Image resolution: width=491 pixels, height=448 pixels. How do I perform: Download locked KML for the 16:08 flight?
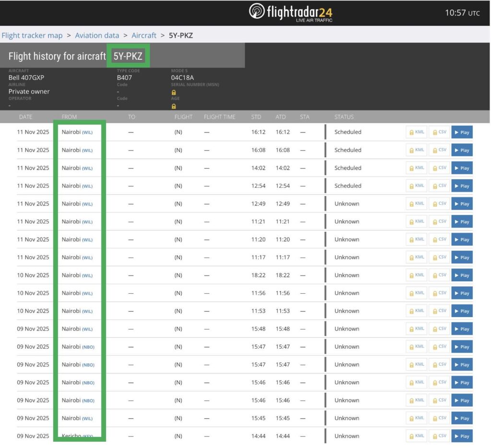[x=416, y=150]
